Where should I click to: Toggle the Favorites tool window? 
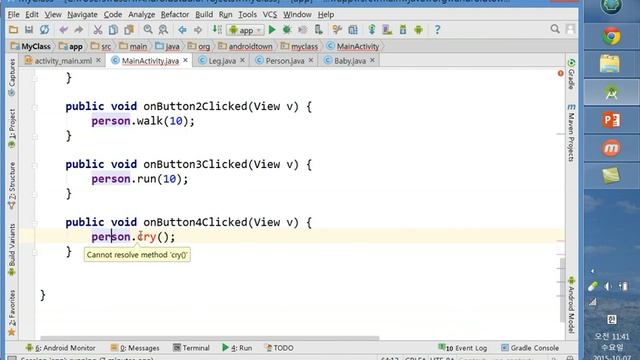pos(12,313)
